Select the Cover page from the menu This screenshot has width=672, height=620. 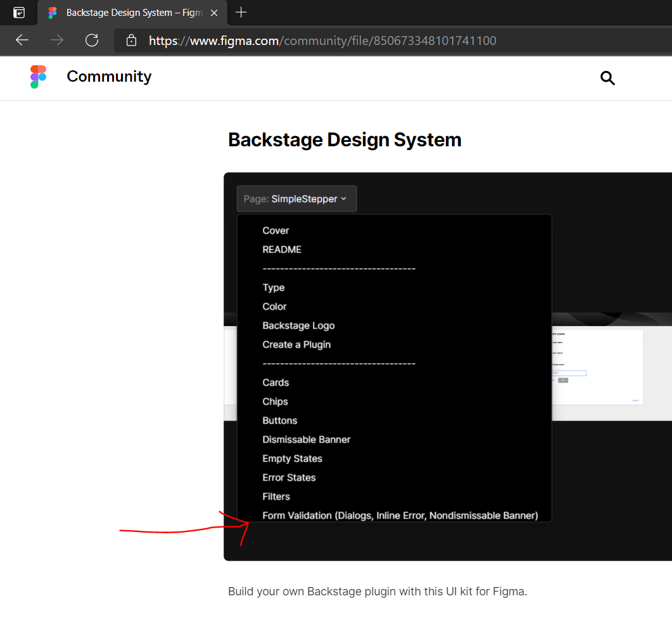[276, 230]
